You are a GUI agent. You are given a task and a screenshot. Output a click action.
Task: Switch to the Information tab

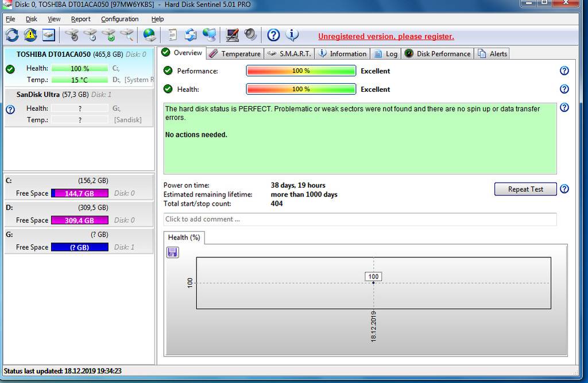[342, 53]
